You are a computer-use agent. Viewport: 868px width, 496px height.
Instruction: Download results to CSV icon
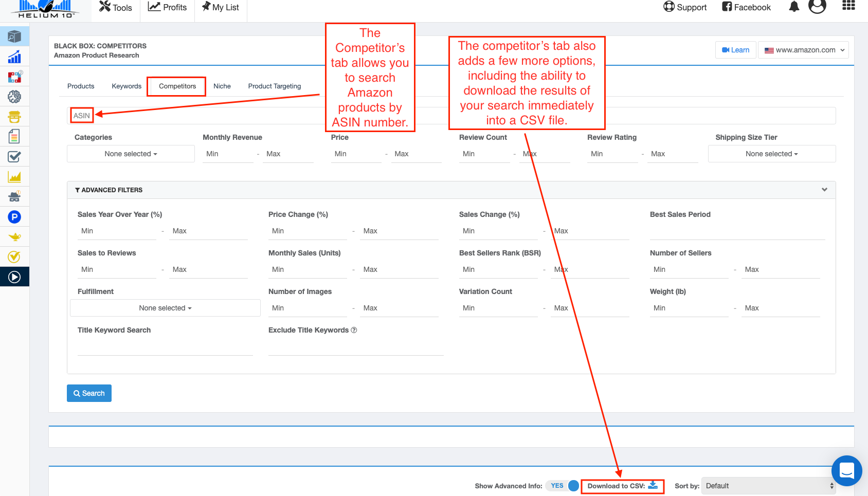(x=653, y=485)
